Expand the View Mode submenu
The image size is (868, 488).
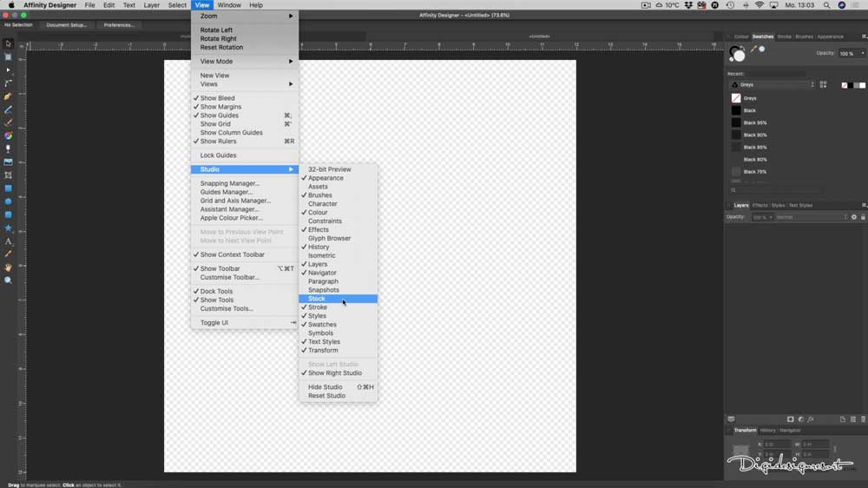pyautogui.click(x=244, y=62)
